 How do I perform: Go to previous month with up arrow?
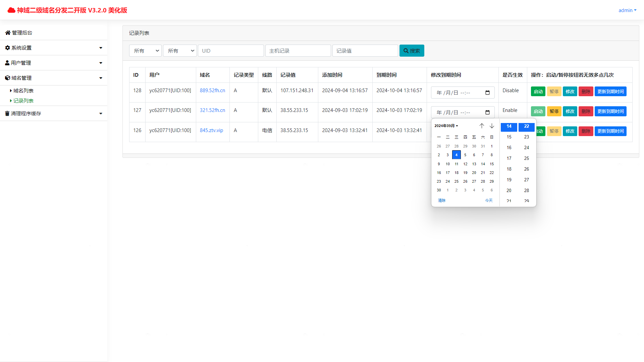482,126
